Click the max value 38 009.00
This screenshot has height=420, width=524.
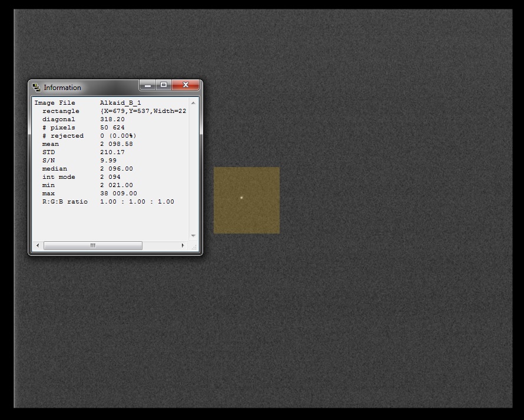[x=118, y=194]
